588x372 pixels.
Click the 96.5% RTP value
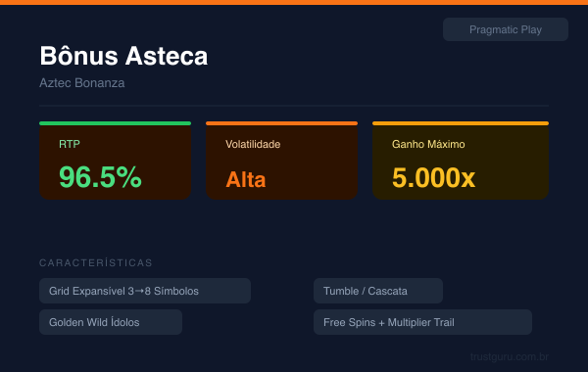[x=100, y=177]
